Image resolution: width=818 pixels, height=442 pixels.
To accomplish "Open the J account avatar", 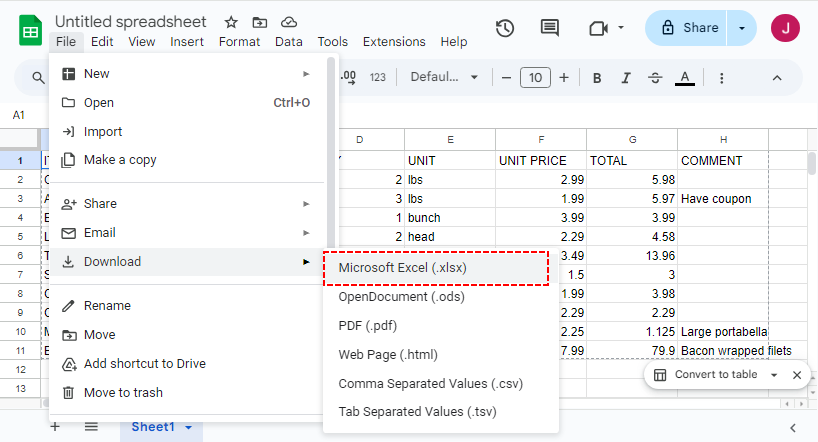I will (785, 28).
